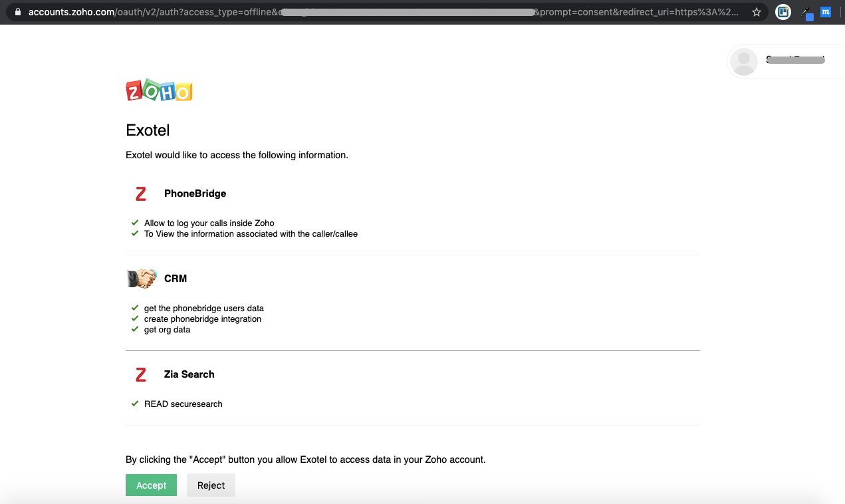Click the PhoneBridge red Z icon
Image resolution: width=845 pixels, height=504 pixels.
140,193
